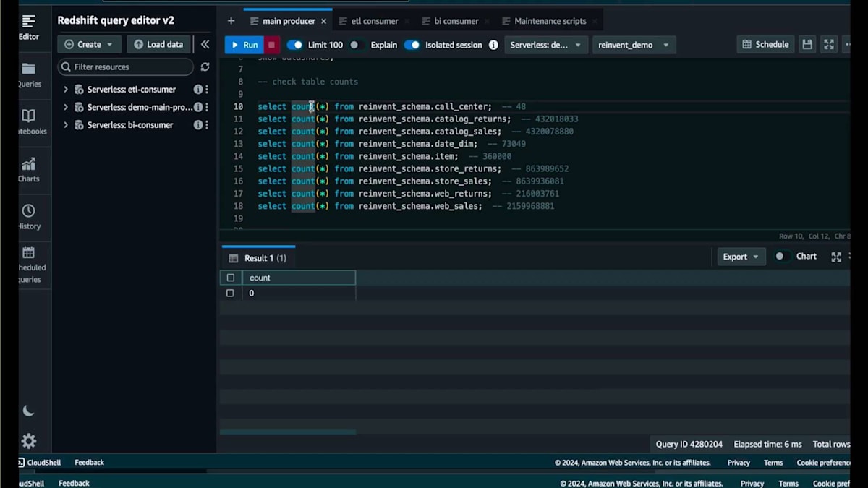Screen dimensions: 868x488
Task: Open the reinvent_demo database dropdown
Action: point(634,45)
